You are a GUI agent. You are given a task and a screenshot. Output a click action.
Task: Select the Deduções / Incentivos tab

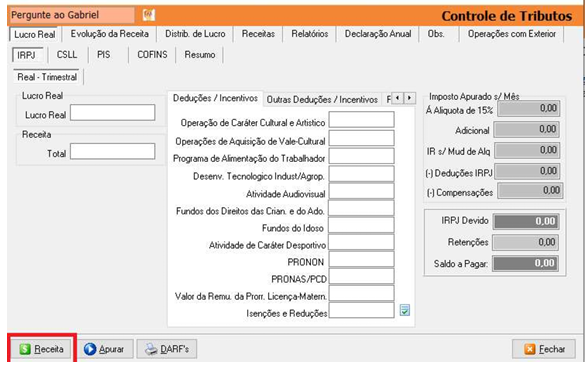pos(215,98)
